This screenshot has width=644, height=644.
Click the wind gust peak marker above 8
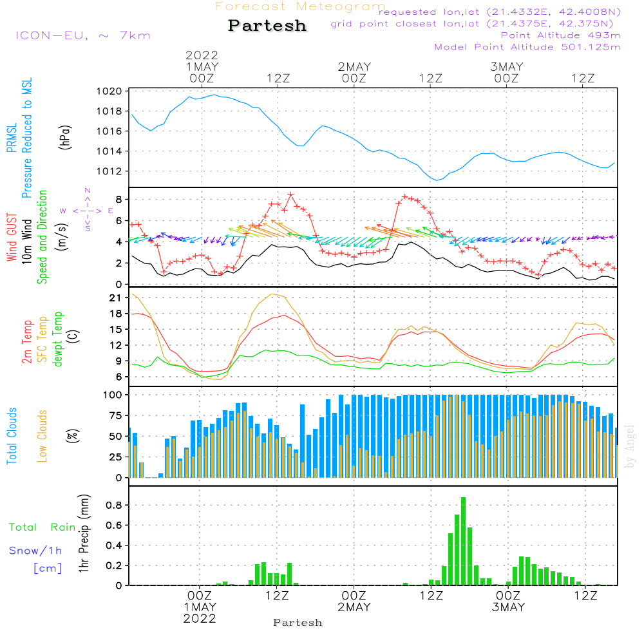[291, 194]
